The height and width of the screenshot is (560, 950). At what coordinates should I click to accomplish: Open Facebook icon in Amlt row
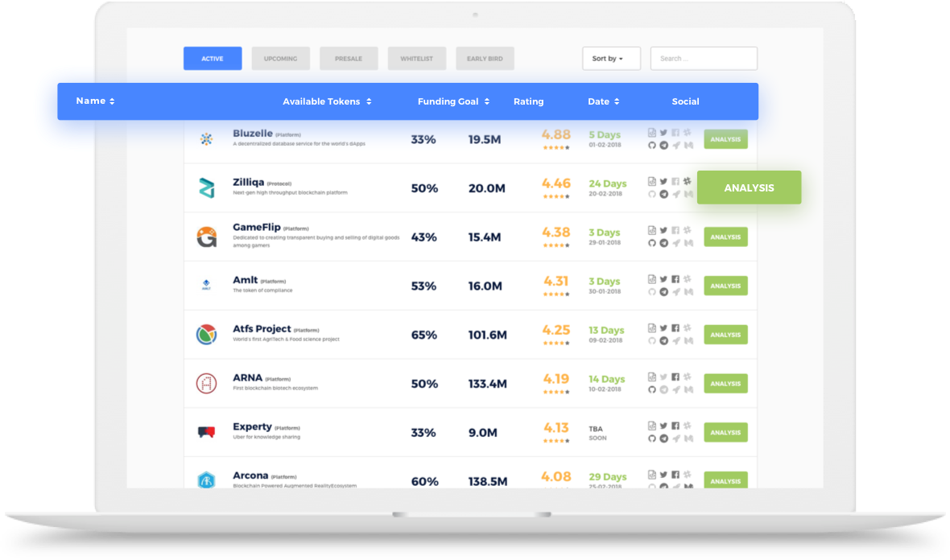click(675, 280)
